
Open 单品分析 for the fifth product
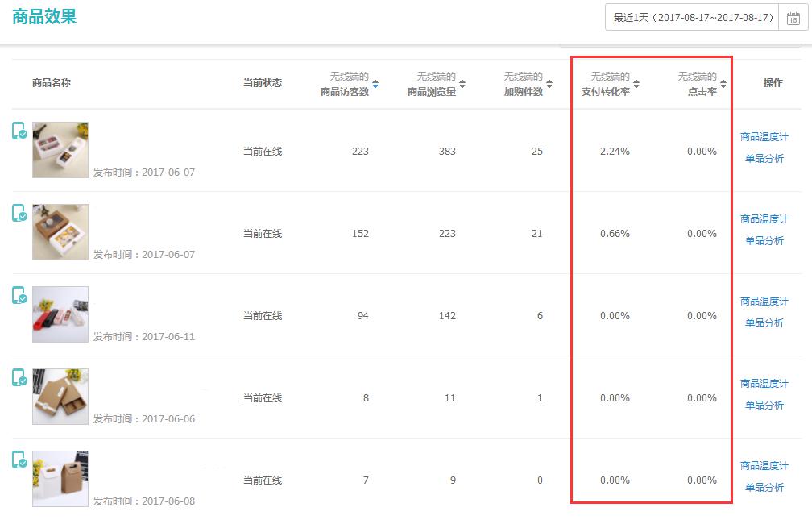764,488
